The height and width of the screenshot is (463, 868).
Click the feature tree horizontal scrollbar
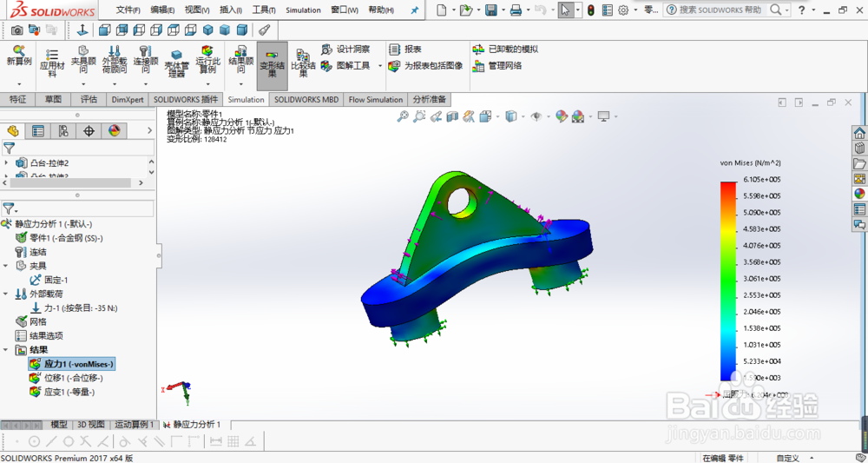[69, 182]
